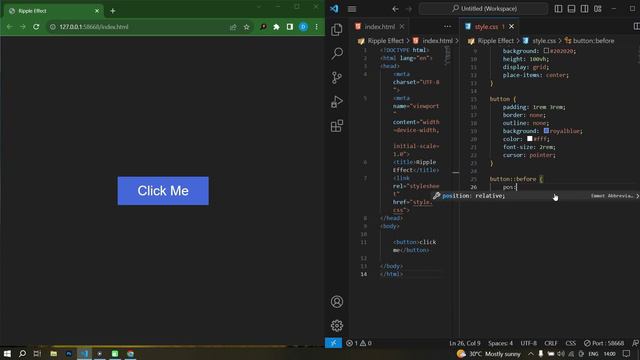This screenshot has height=360, width=640.
Task: Open File Explorer from the taskbar
Action: click(53, 353)
